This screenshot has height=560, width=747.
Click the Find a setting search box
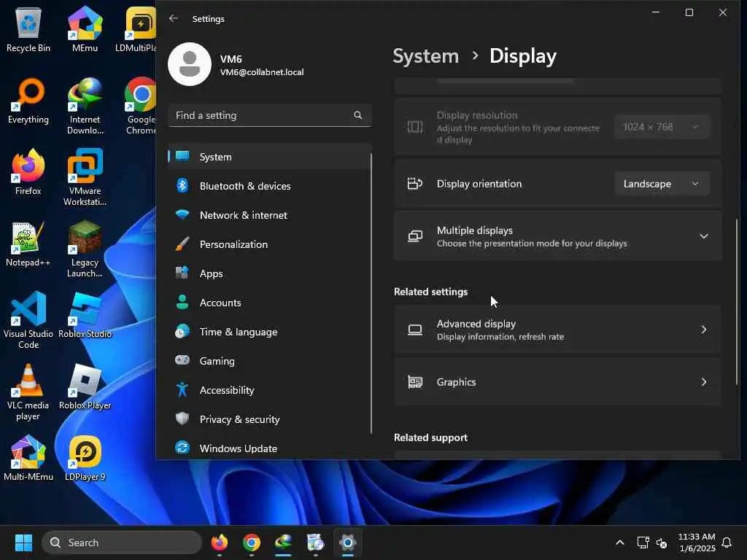pyautogui.click(x=270, y=115)
